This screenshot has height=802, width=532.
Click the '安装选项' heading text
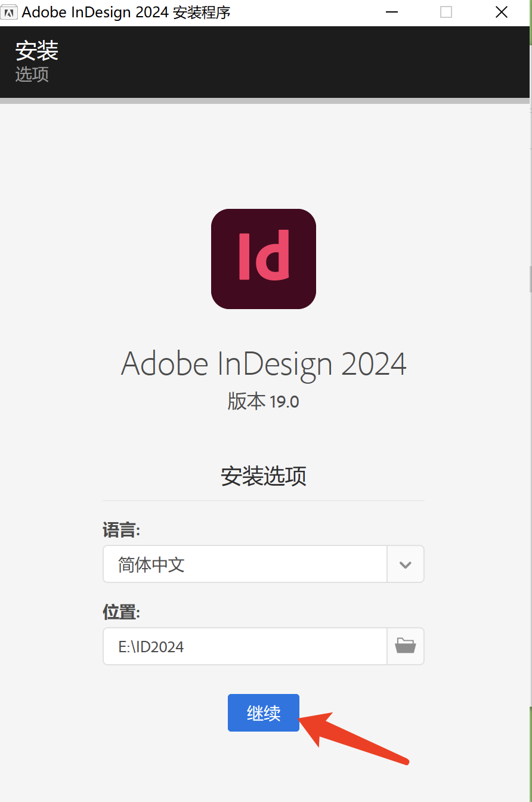tap(264, 476)
